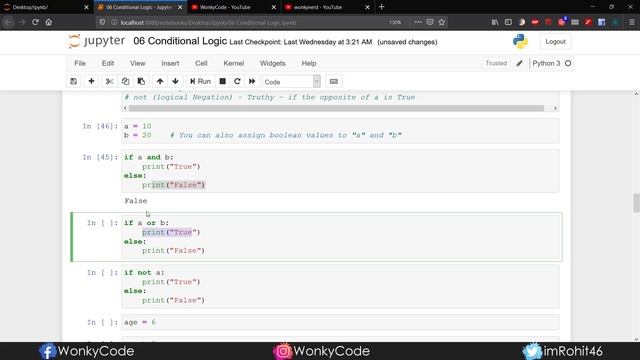Viewport: 640px width, 360px height.
Task: Restart the kernel icon
Action: (237, 81)
